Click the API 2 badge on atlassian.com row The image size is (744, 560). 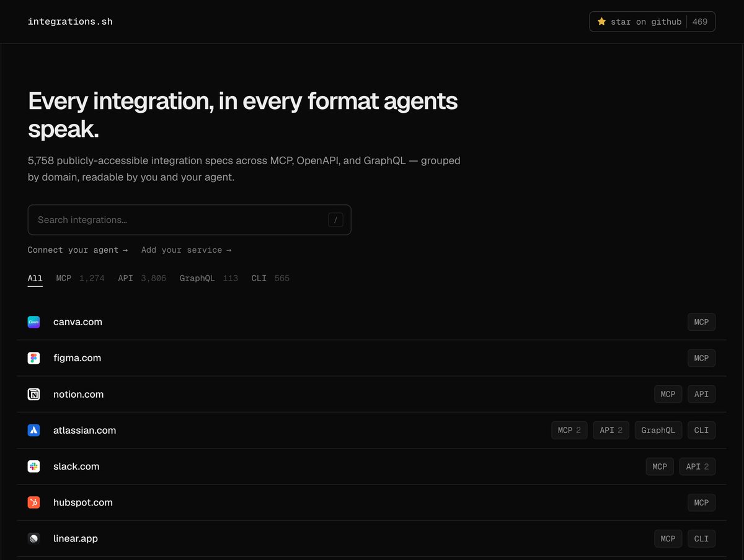(611, 430)
